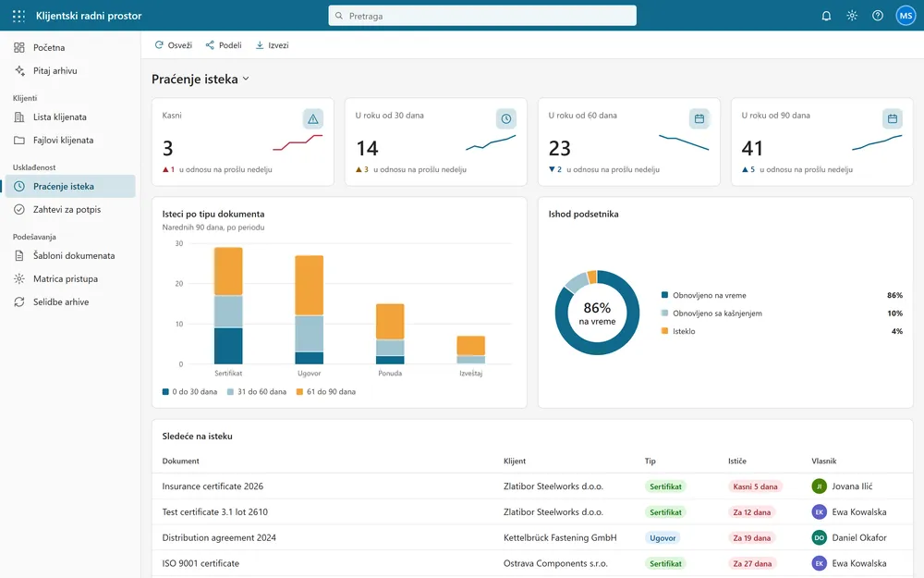Click 'ISO 9001 certificate' document name
924x578 pixels.
201,563
